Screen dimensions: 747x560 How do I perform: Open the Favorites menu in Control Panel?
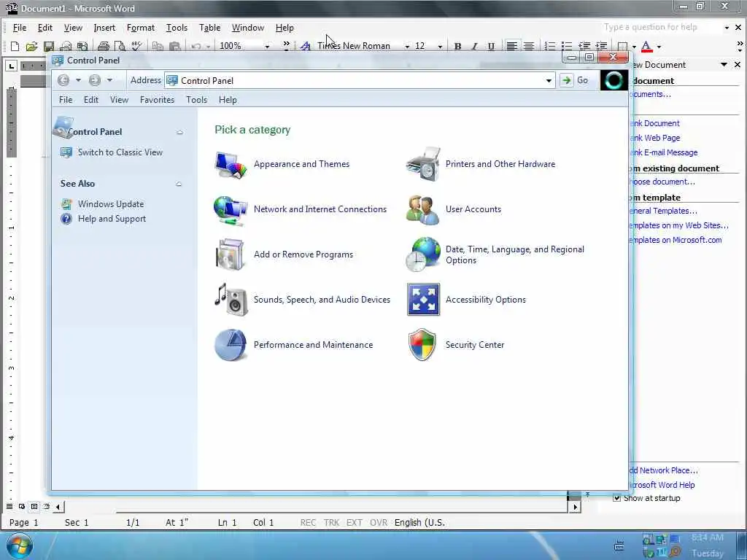pos(158,99)
